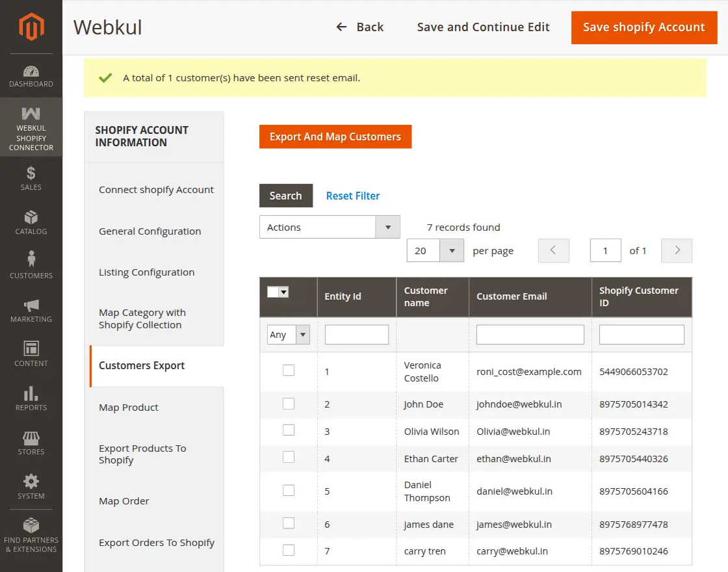Click email roni_cost@example.com
Viewport: 728px width, 572px height.
(529, 372)
